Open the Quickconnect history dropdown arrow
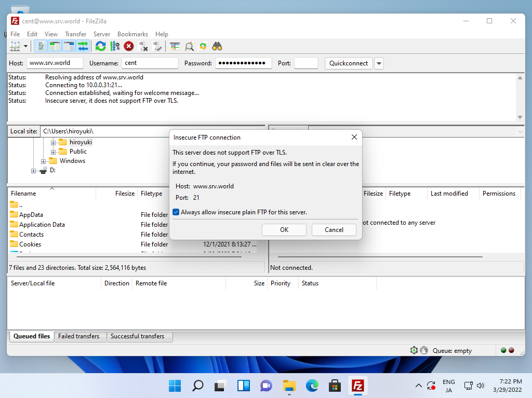532x398 pixels. pyautogui.click(x=379, y=63)
